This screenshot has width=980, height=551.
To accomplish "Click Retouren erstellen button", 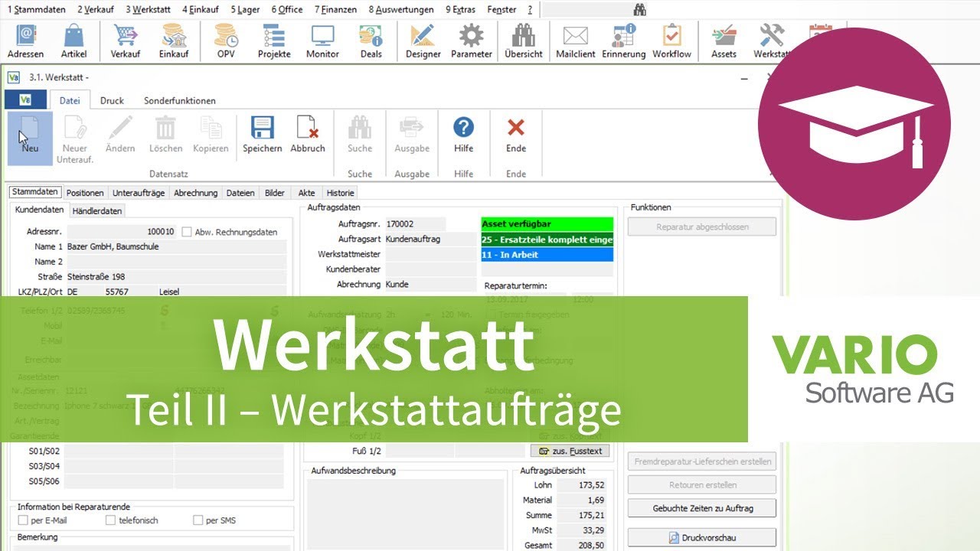I will [702, 484].
